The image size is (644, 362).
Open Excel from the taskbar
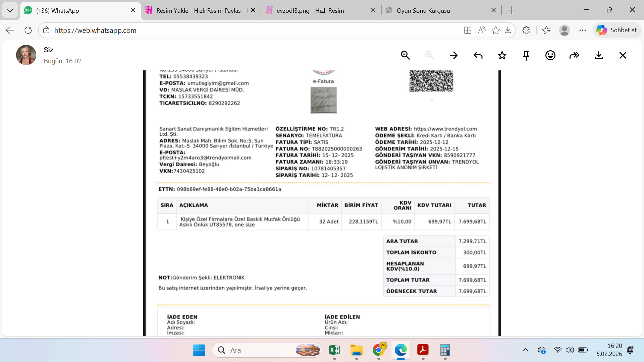click(334, 350)
